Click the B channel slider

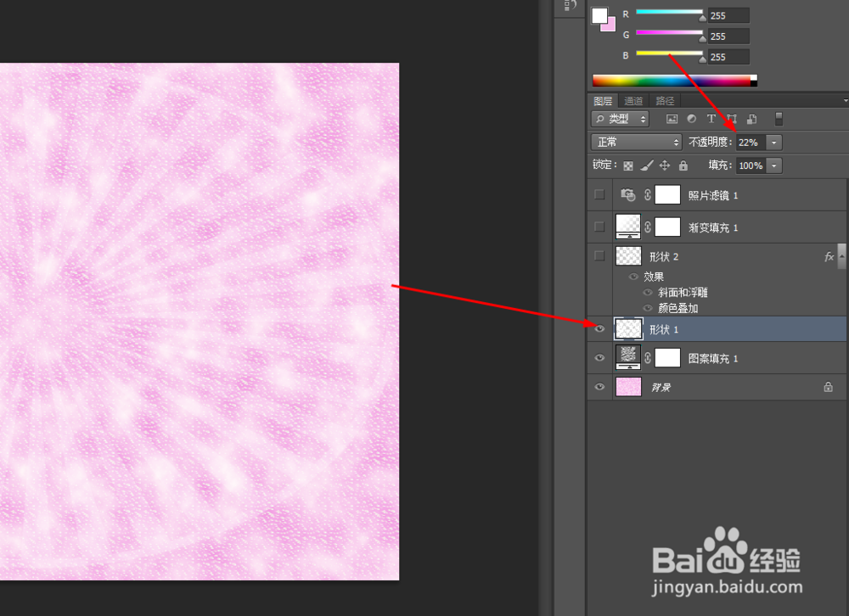click(669, 53)
